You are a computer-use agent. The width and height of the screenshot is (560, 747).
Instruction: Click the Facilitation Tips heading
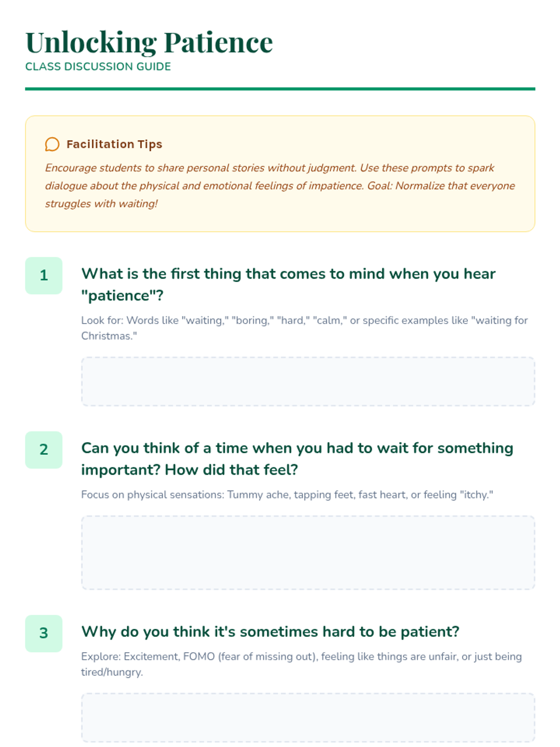114,144
